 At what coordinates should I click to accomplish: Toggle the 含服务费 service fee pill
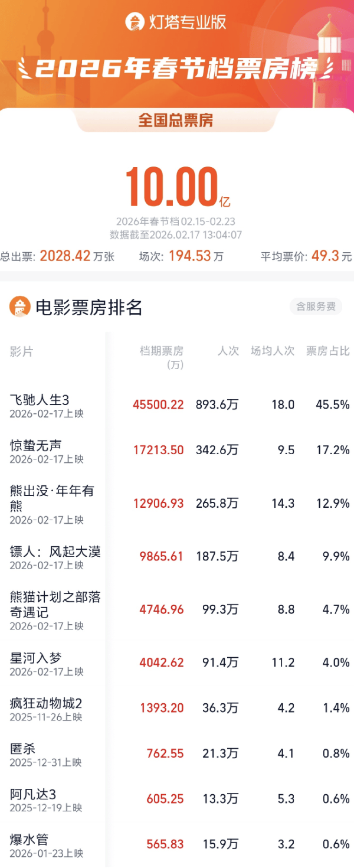pyautogui.click(x=316, y=306)
